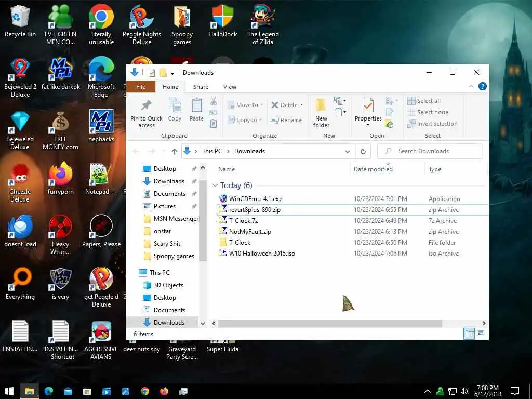The width and height of the screenshot is (532, 399).
Task: Launch Papers, Please desktop shortcut
Action: coord(101,231)
